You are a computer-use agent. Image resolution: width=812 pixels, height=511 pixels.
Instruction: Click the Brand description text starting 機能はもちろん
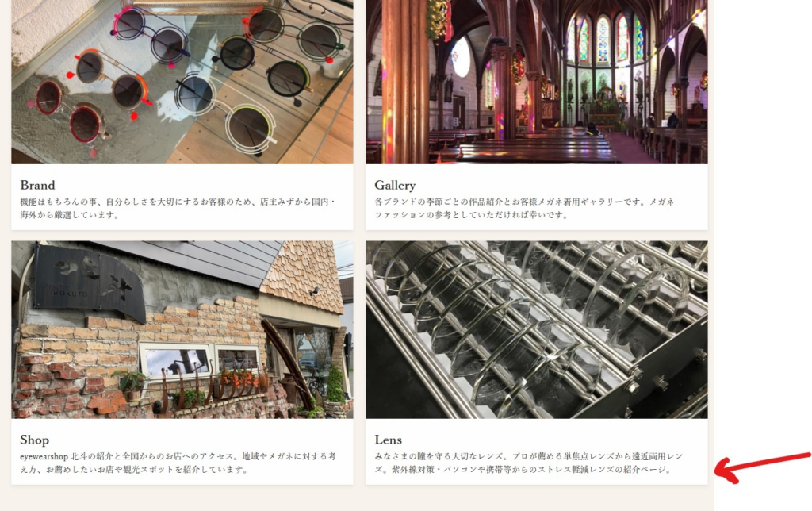pyautogui.click(x=178, y=208)
